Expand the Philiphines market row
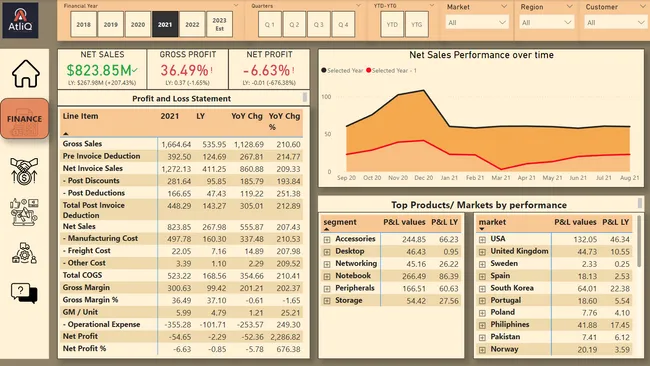The image size is (650, 366). (x=482, y=325)
